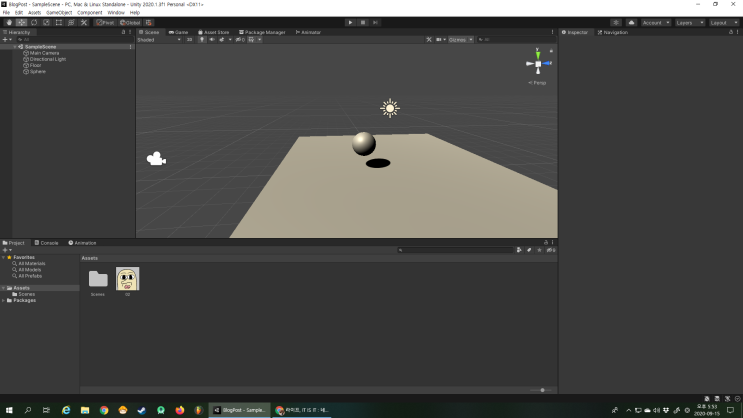
Task: Toggle hidden objects visibility counter
Action: coord(240,40)
